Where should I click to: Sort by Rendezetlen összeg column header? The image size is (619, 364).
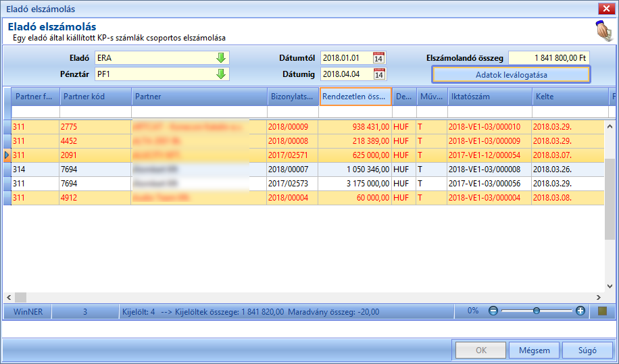(x=355, y=97)
